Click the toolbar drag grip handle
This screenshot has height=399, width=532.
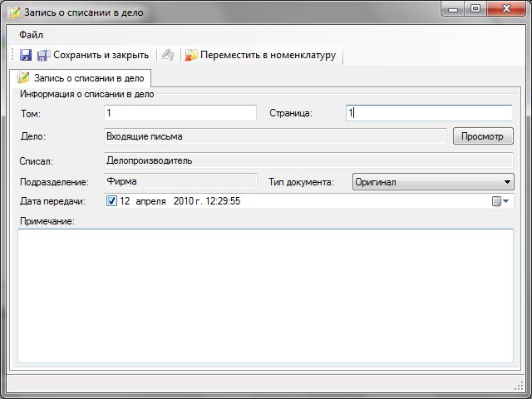tap(12, 55)
